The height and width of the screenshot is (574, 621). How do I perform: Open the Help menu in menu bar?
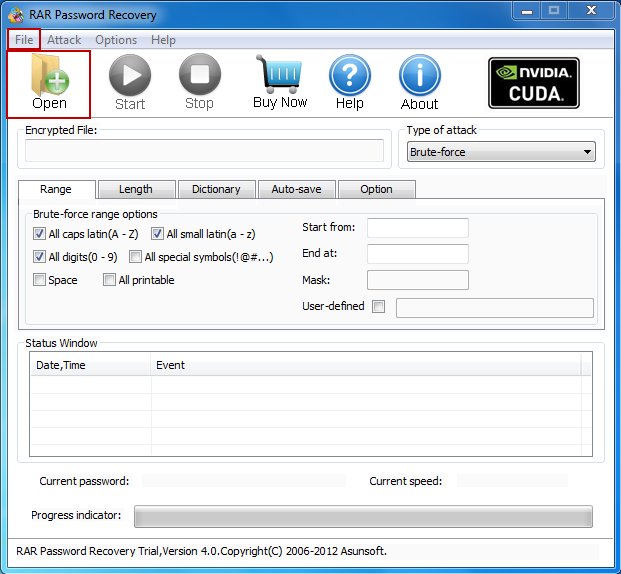point(163,40)
